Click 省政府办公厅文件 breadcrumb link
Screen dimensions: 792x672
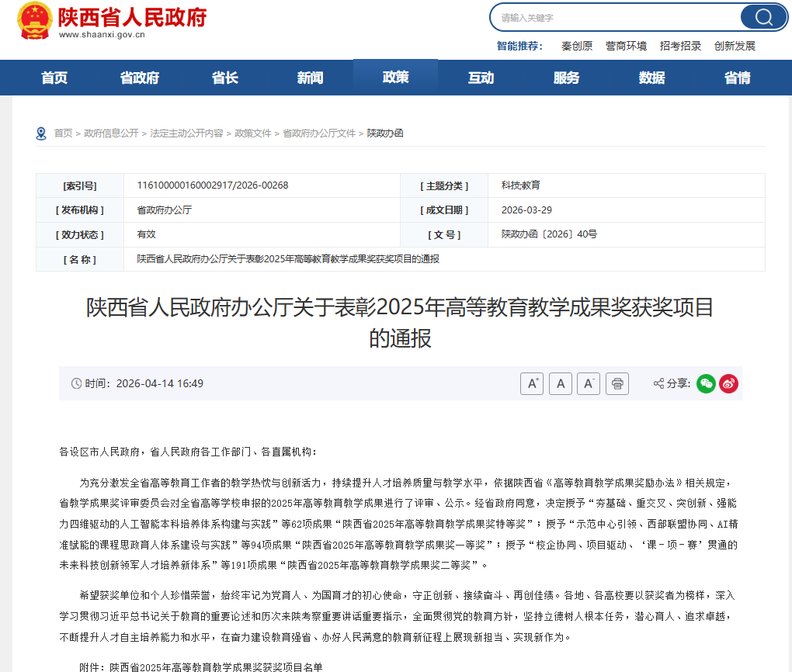click(x=319, y=133)
